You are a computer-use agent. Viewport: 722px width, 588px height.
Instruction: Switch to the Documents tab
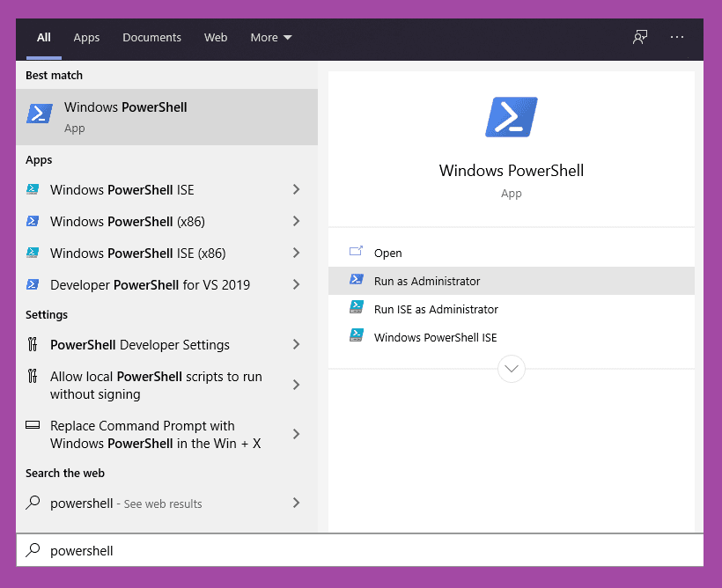pos(151,37)
